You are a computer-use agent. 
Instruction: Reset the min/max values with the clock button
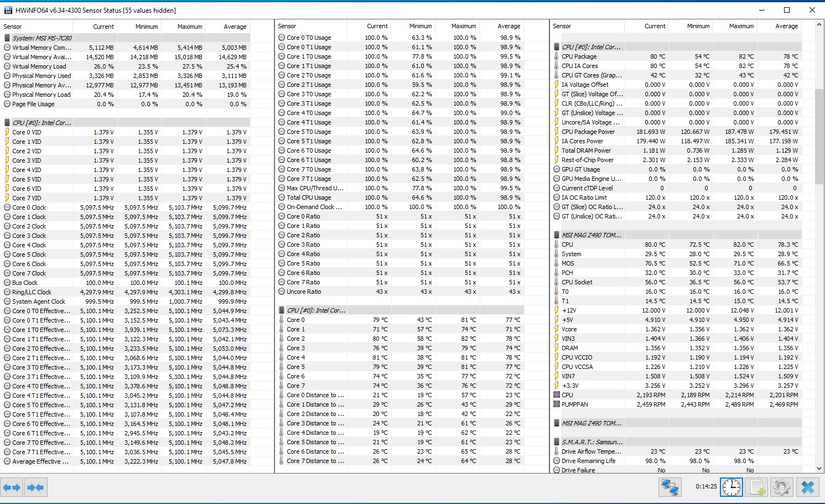[731, 487]
